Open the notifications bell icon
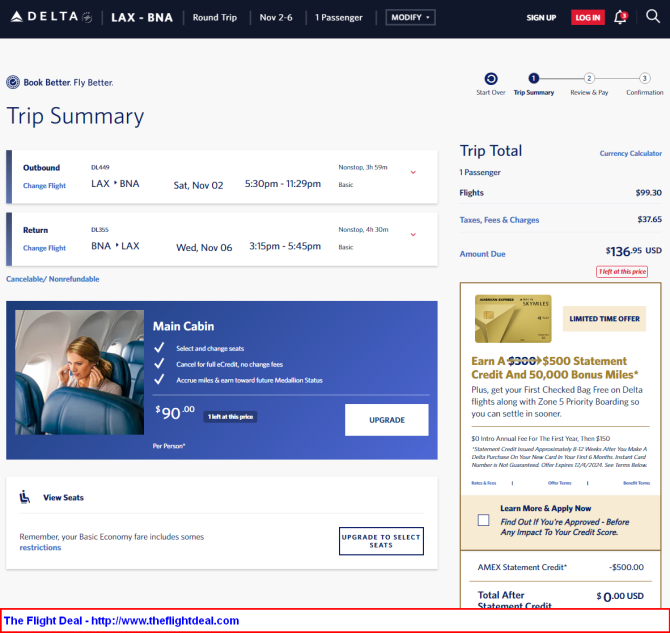Viewport: 670px width, 633px height. (x=620, y=17)
